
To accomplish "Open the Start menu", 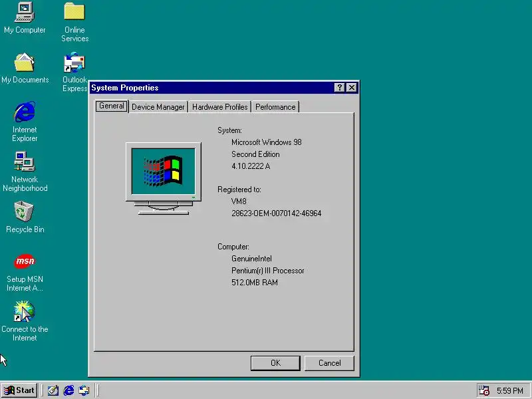I will [x=19, y=390].
